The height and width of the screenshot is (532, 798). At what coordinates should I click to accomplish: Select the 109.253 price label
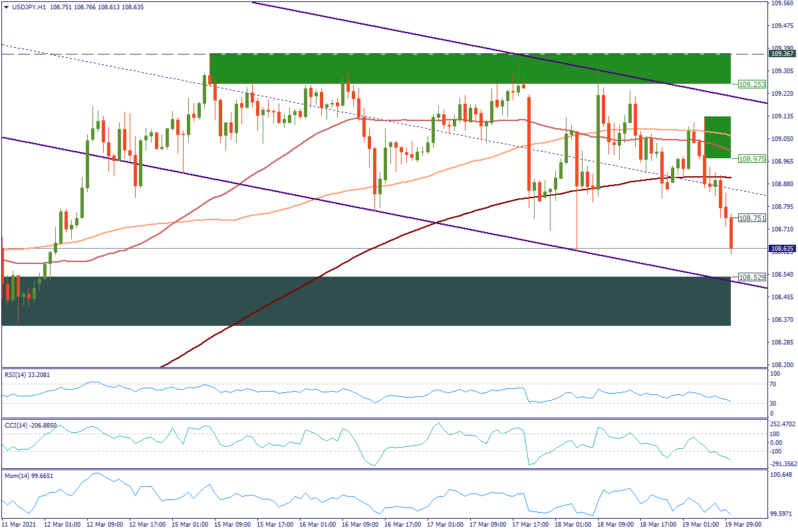751,84
